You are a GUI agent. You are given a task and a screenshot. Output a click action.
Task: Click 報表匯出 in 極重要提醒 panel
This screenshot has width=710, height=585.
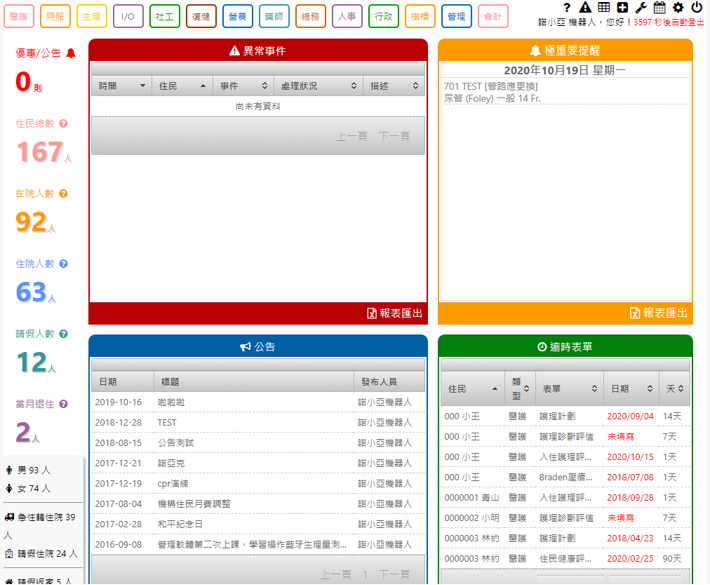coord(659,313)
